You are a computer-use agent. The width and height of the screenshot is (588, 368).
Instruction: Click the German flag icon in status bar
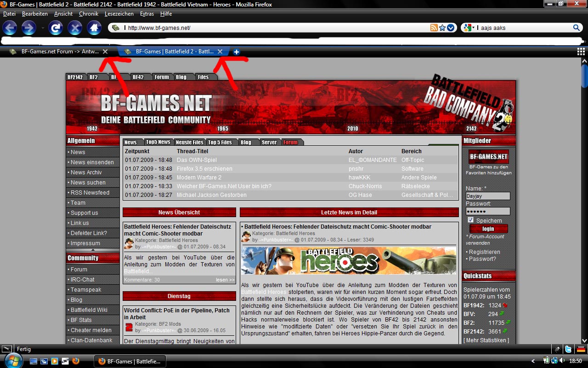tap(581, 349)
